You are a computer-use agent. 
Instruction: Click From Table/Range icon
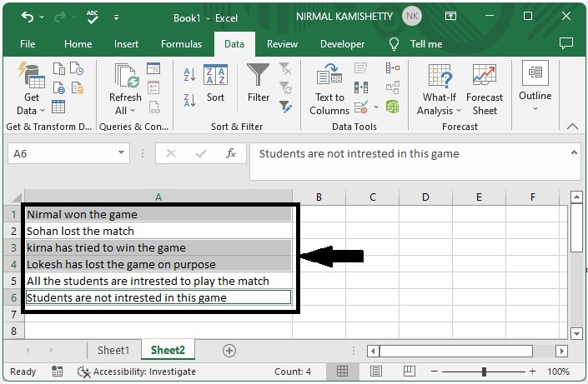58,107
